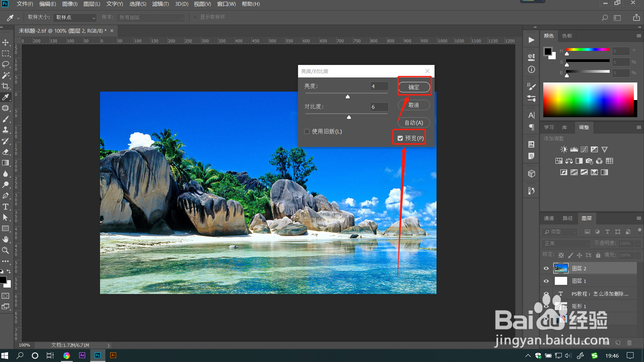Open the blend mode (正常) dropdown
Viewport: 644px width, 362px height.
pyautogui.click(x=566, y=243)
